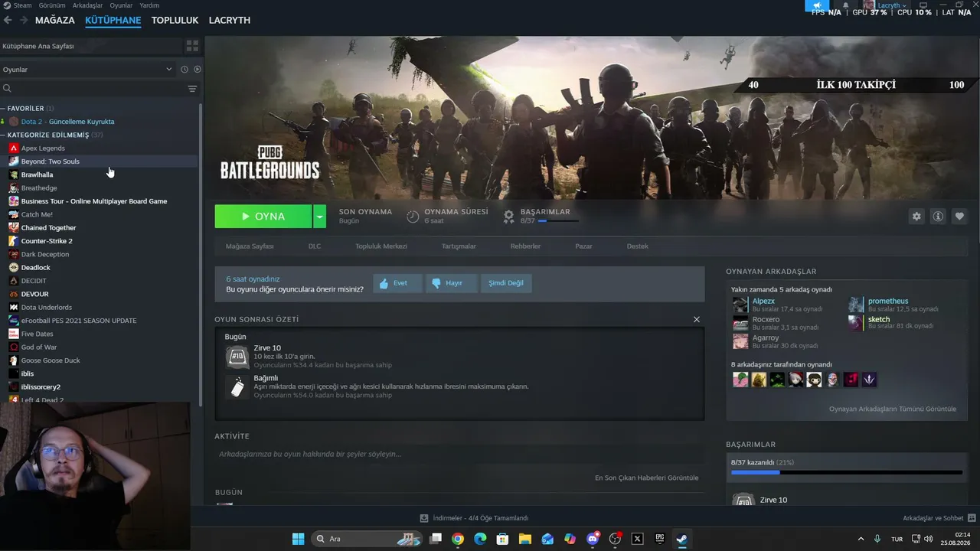Open the OYNA button dropdown arrow
The height and width of the screenshot is (551, 980).
(x=320, y=217)
